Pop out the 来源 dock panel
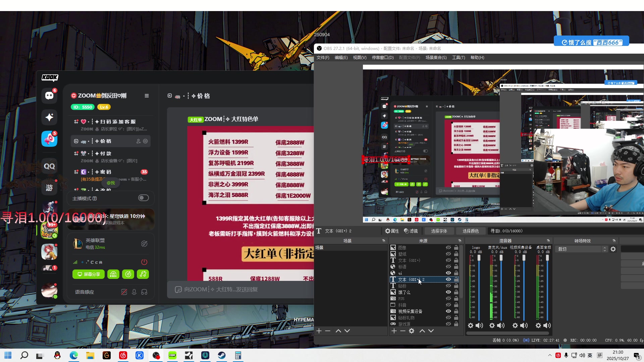644x362 pixels. [x=460, y=241]
